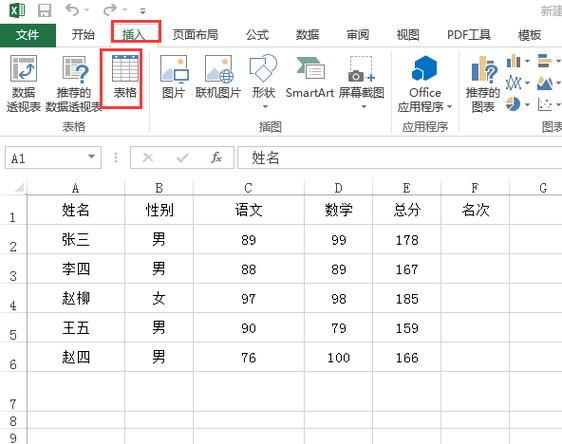
Task: Select cell containing 语文
Action: pyautogui.click(x=249, y=210)
